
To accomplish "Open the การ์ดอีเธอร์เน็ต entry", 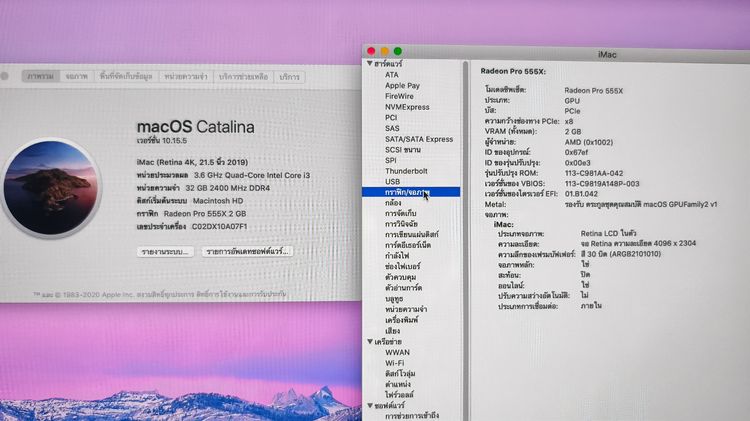I will click(x=408, y=245).
